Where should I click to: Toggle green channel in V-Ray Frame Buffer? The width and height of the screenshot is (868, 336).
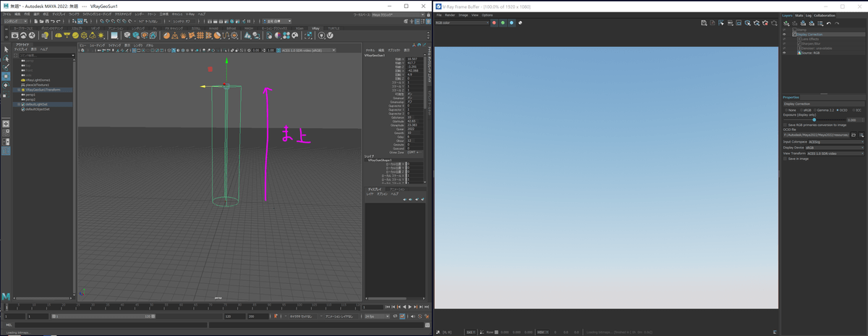pos(503,22)
